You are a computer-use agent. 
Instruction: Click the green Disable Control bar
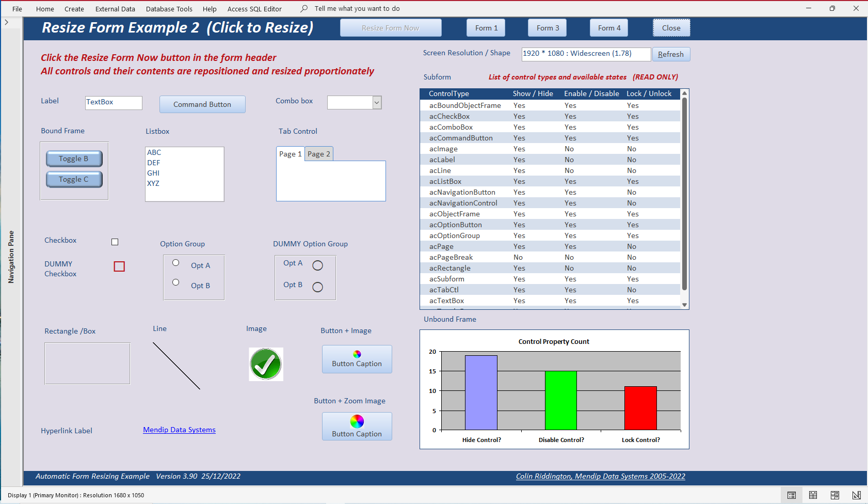561,400
